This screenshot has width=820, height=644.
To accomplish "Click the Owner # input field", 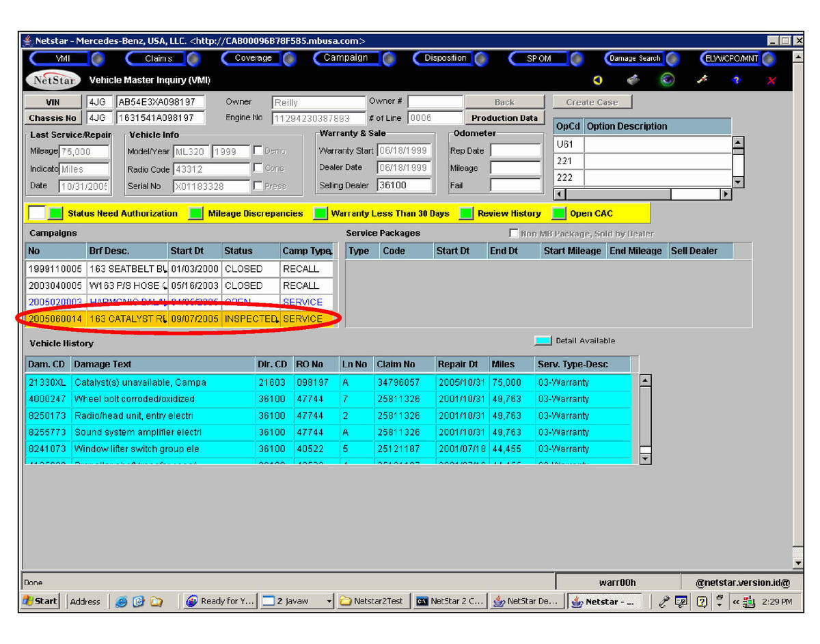I will (435, 102).
